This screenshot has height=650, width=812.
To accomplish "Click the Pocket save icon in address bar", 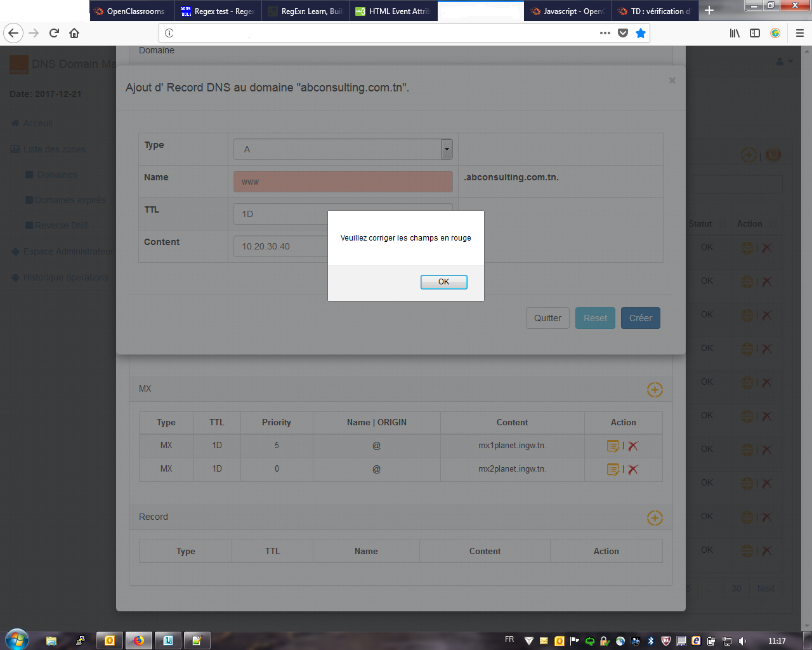I will tap(623, 33).
